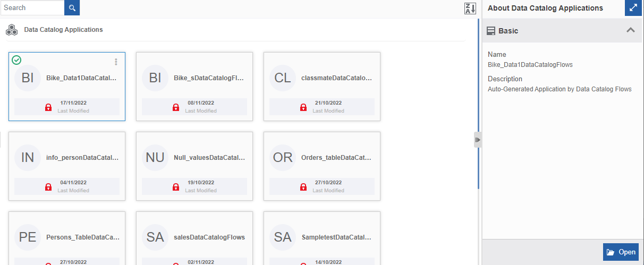Click the 19/10/2022 last modified date
Viewport: 644px width, 265px height.
201,183
